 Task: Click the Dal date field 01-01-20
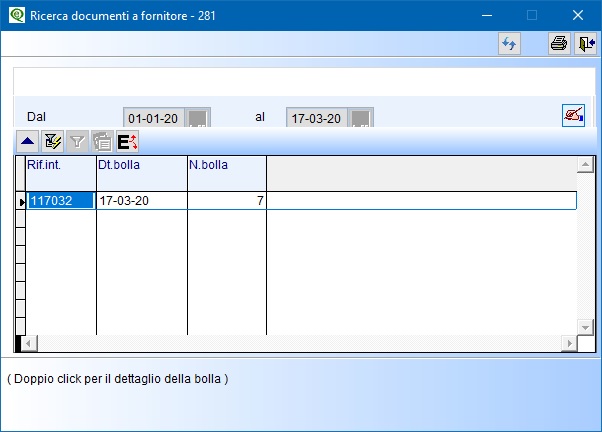click(x=154, y=118)
